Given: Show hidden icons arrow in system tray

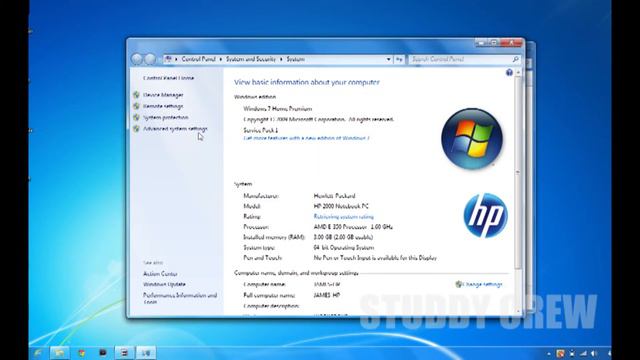Looking at the screenshot, I should (x=549, y=354).
